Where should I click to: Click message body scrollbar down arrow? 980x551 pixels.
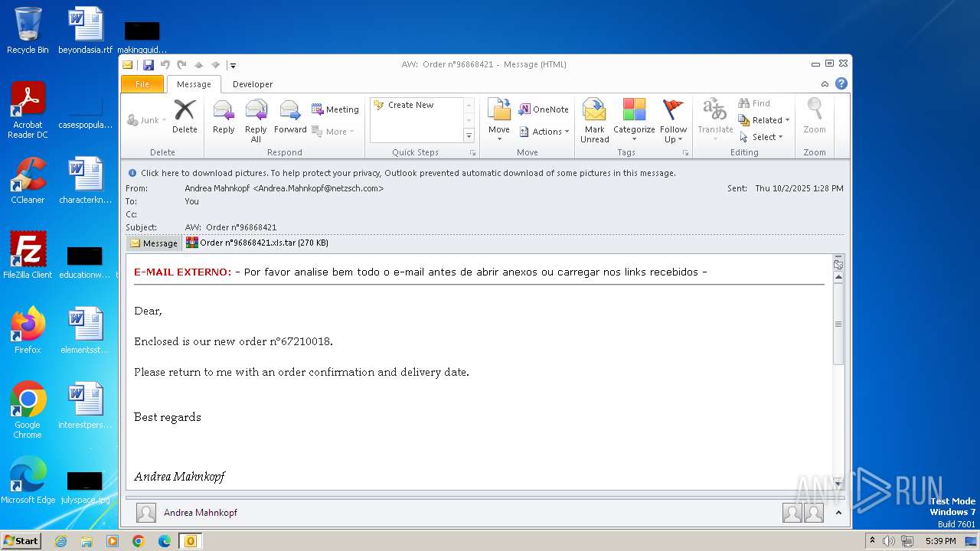click(838, 484)
